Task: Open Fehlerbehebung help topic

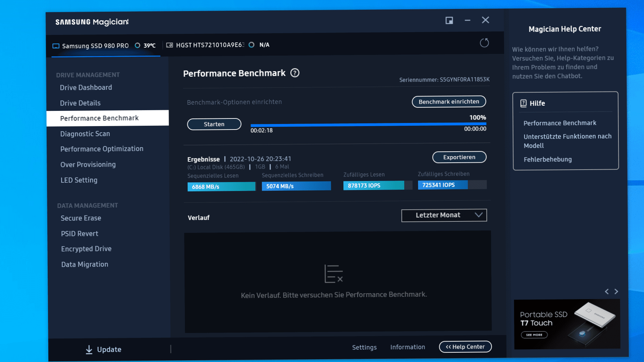Action: [548, 159]
